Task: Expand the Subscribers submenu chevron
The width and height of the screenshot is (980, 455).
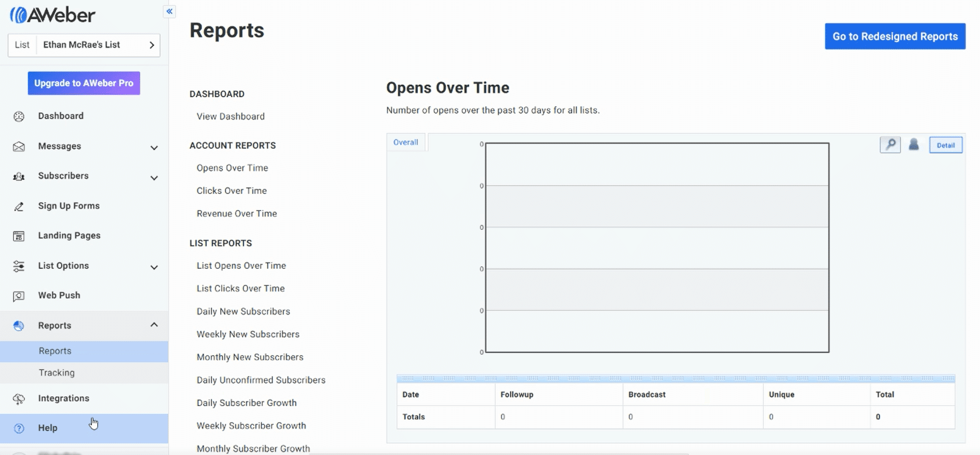Action: point(154,178)
